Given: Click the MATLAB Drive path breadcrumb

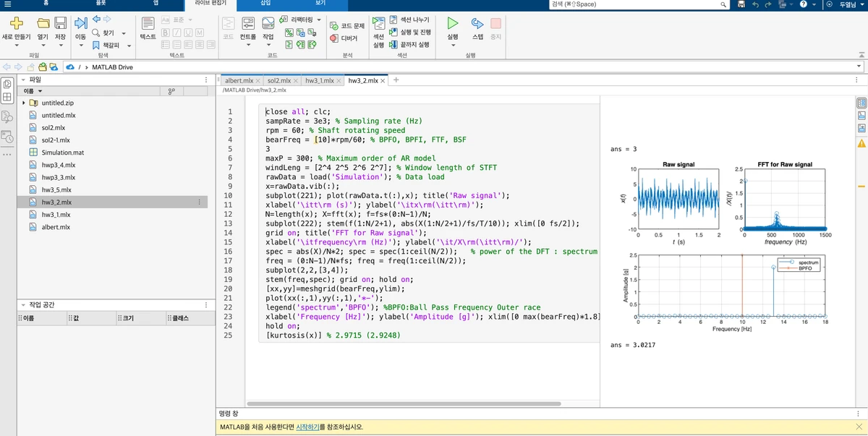Looking at the screenshot, I should (x=112, y=67).
